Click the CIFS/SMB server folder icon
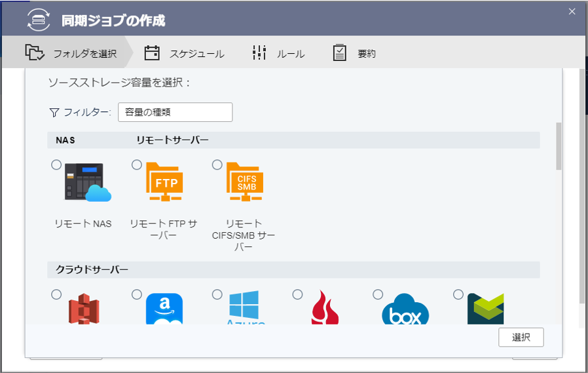This screenshot has width=588, height=373. (244, 182)
